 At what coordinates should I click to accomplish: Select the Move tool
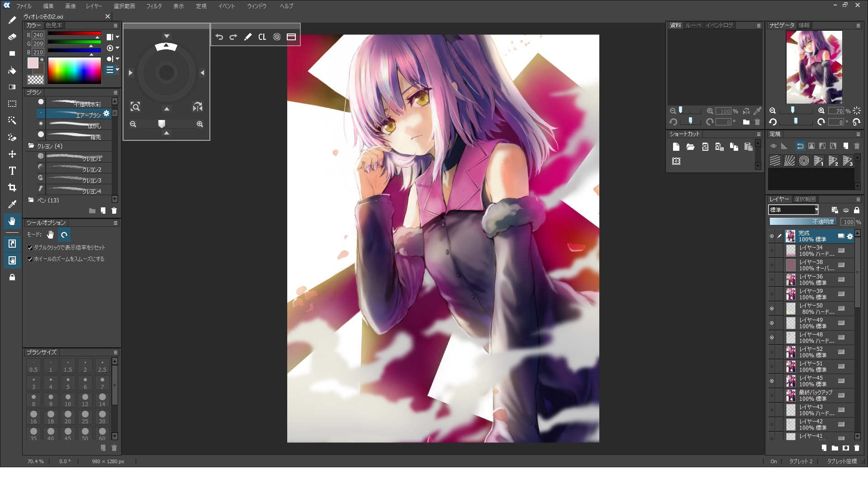12,154
